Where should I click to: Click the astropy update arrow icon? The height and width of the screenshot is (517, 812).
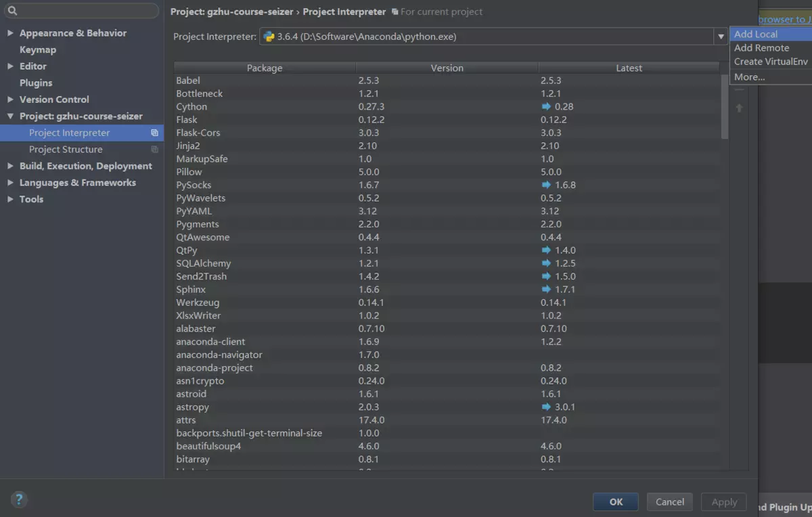[x=546, y=407]
